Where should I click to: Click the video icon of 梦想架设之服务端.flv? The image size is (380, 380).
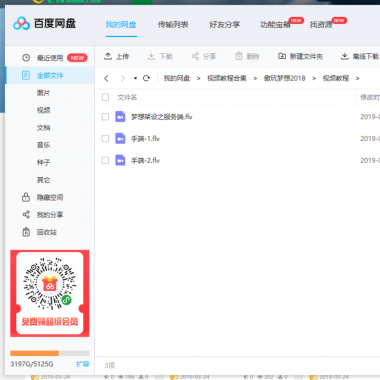(120, 117)
